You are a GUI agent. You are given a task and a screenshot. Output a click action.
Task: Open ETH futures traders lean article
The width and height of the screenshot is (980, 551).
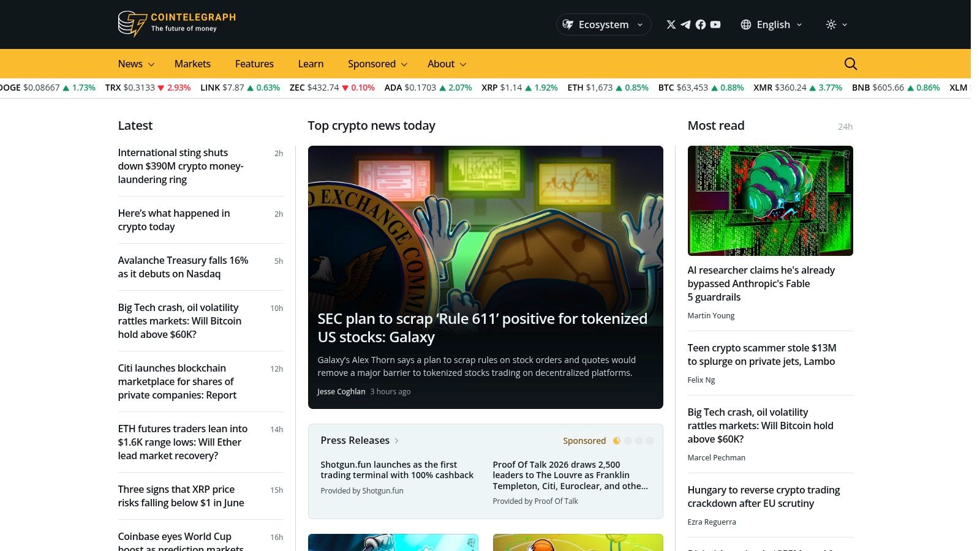click(x=183, y=442)
